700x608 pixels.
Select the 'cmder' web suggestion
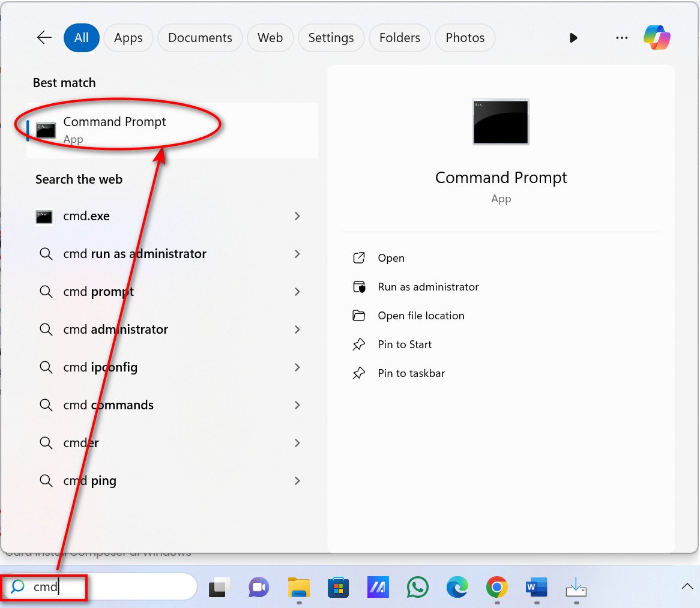click(x=81, y=443)
